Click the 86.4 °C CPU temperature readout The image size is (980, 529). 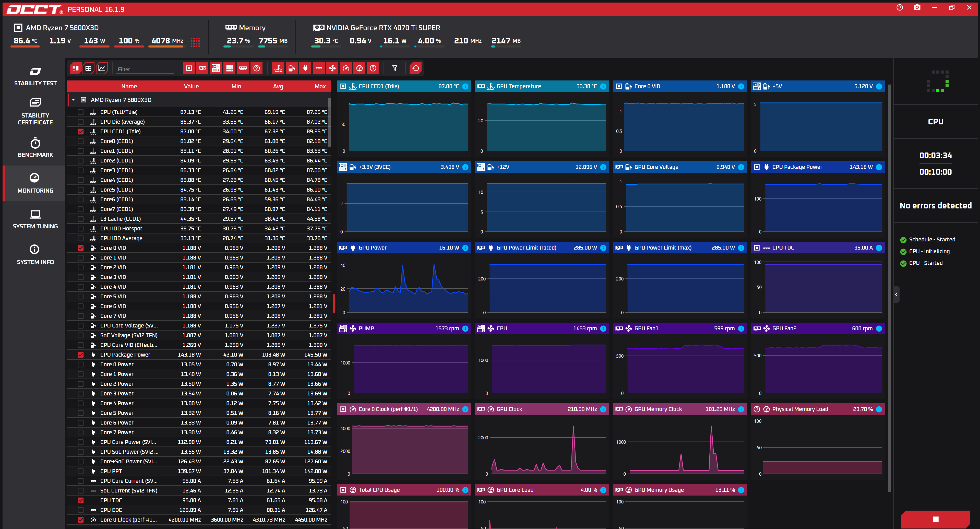[x=26, y=41]
